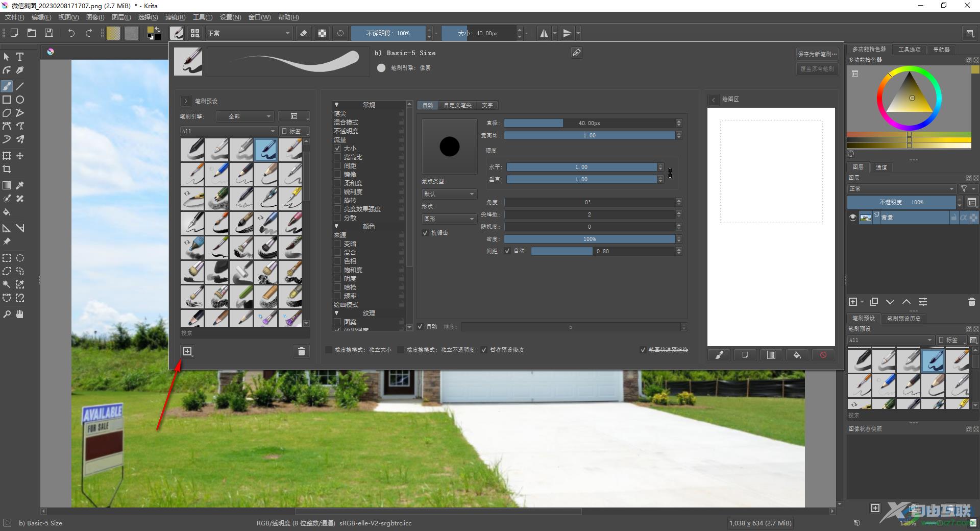The height and width of the screenshot is (531, 980).
Task: Collapse the 颜色 category
Action: (336, 226)
